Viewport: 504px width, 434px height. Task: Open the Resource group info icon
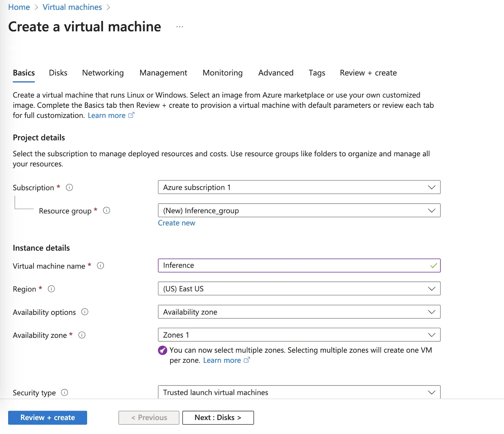coord(107,211)
